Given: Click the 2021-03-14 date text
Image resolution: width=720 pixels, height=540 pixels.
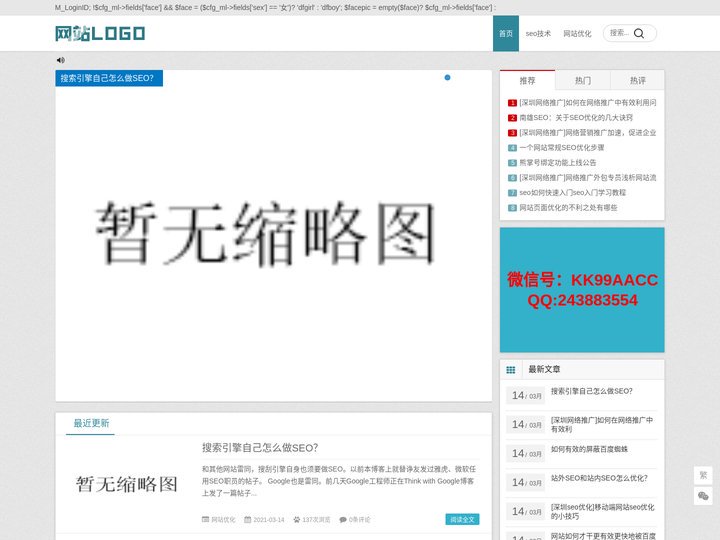Looking at the screenshot, I should pyautogui.click(x=269, y=520).
